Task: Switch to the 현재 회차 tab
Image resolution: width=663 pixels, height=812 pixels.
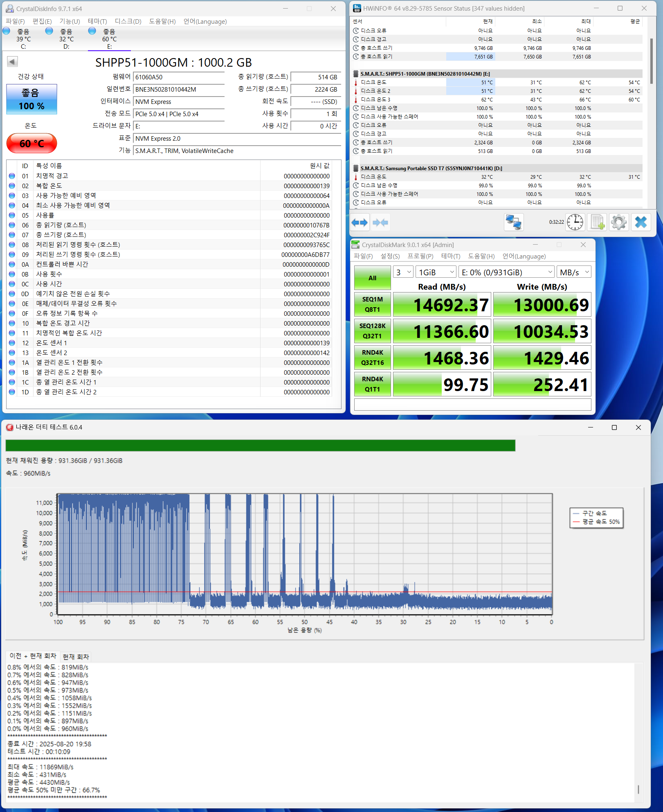Action: (x=76, y=657)
